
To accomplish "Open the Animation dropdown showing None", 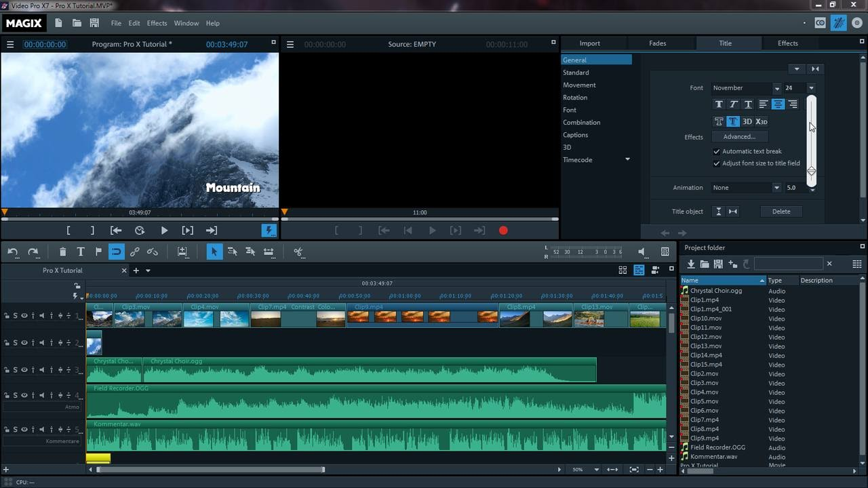I will pyautogui.click(x=776, y=188).
